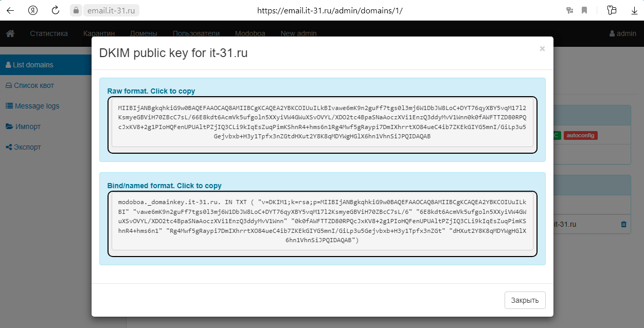Click the trash icon beside it-31.ru
The image size is (644, 328).
click(x=624, y=224)
